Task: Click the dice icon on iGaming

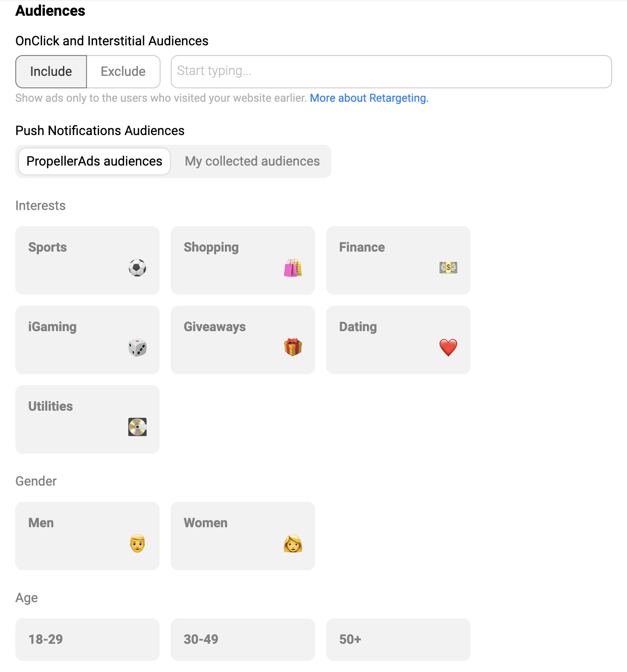Action: click(137, 347)
